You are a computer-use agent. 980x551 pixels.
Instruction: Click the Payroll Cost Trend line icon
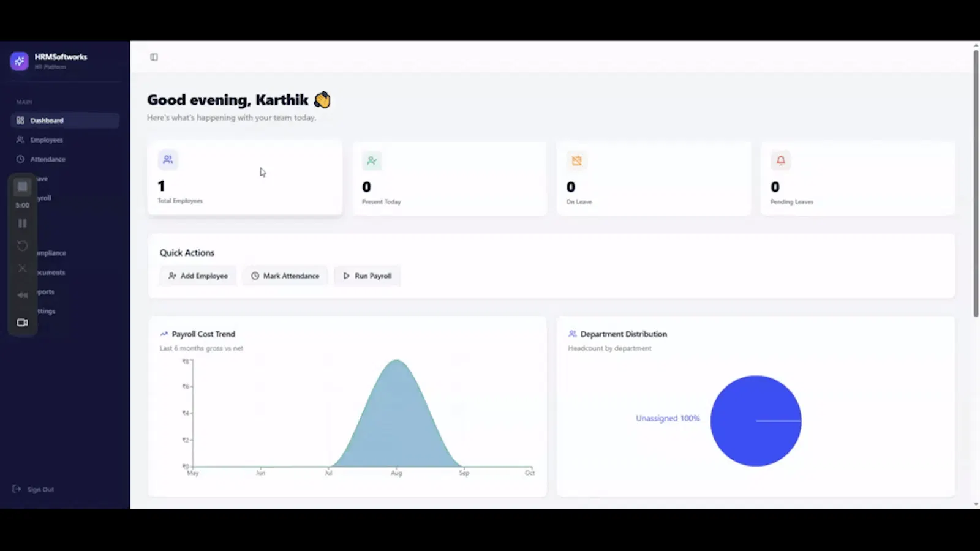tap(164, 334)
